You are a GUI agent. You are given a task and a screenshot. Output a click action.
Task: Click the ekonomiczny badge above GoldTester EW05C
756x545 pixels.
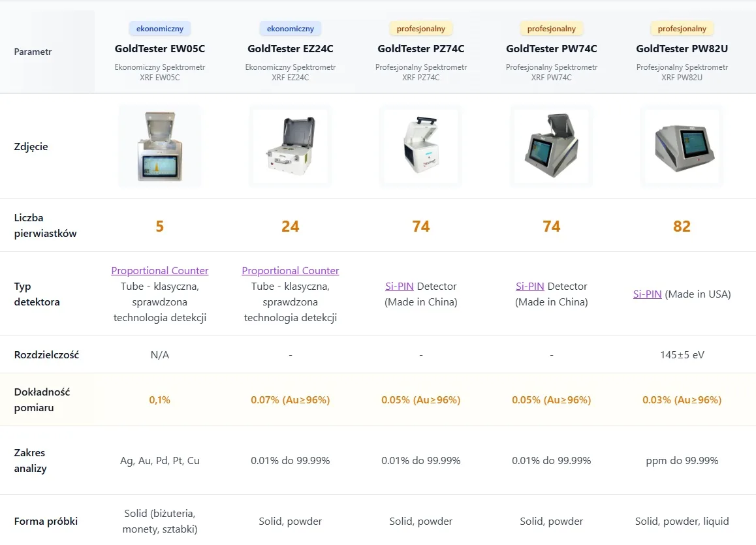pyautogui.click(x=159, y=29)
